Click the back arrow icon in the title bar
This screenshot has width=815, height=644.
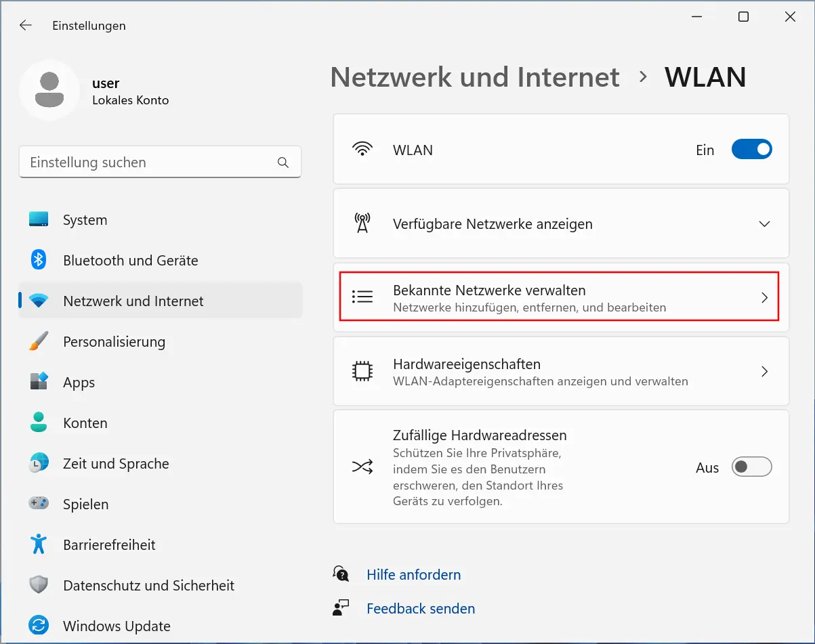click(x=26, y=26)
